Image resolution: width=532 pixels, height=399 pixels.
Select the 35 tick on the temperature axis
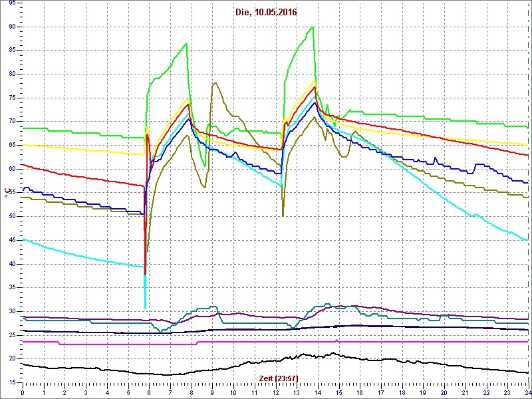[11, 288]
